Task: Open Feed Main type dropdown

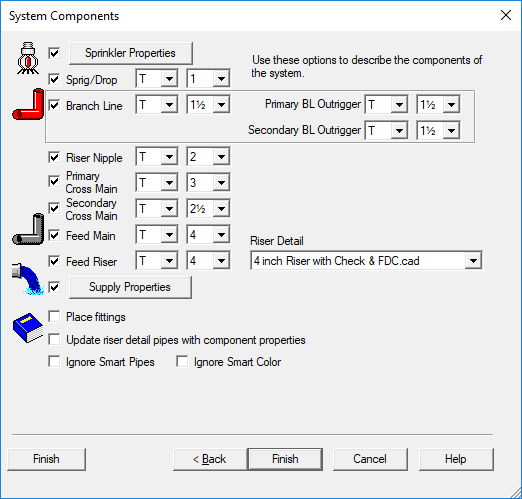Action: (169, 235)
